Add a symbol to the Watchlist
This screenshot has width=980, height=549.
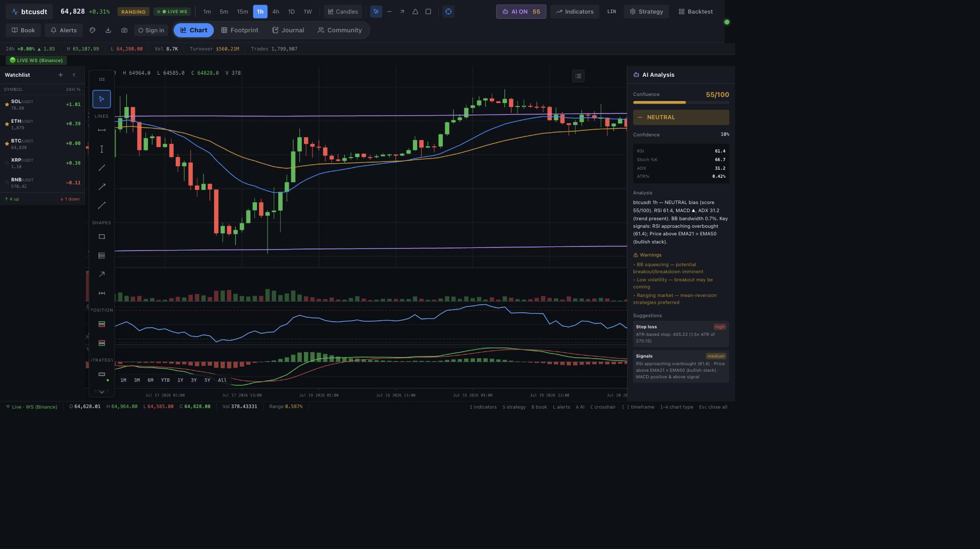coord(61,75)
